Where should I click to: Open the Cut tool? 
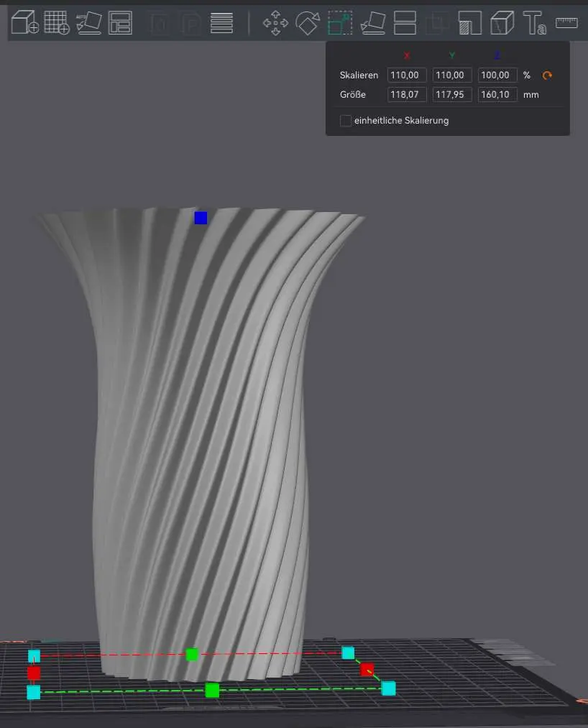coord(405,23)
